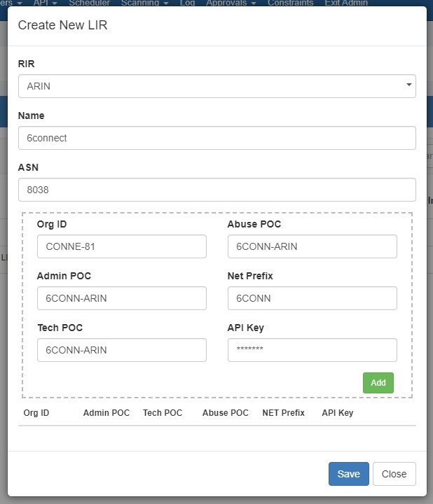
Task: Close the Create New LIR dialog
Action: tap(394, 474)
